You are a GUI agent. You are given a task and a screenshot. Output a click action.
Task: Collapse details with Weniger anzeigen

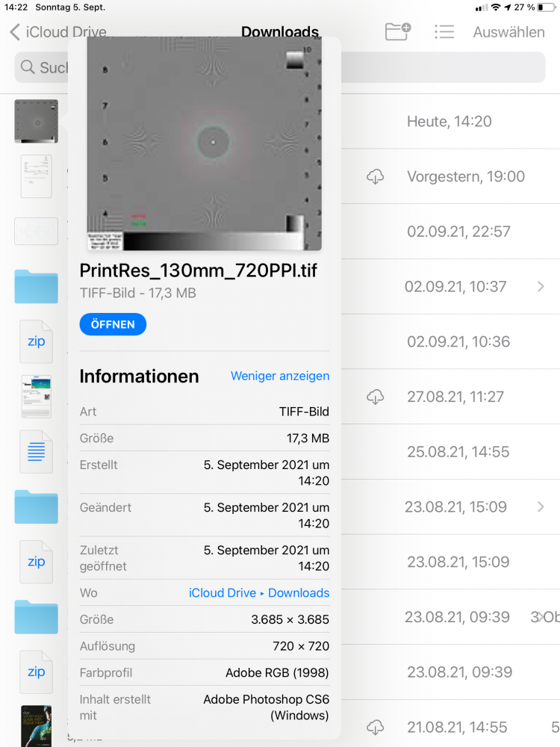point(280,376)
